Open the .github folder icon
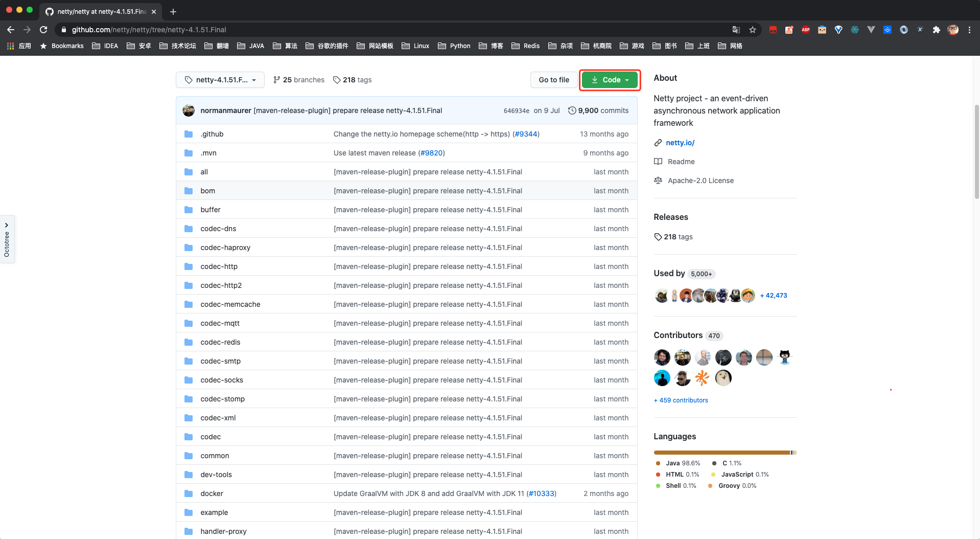Viewport: 980px width, 539px height. click(x=189, y=134)
